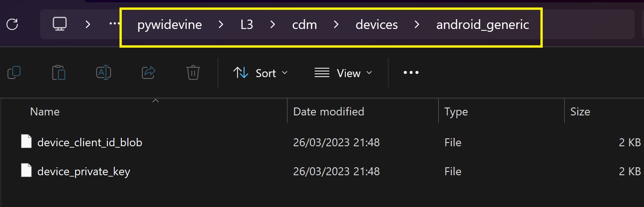Click the Rename icon in toolbar
The width and height of the screenshot is (644, 207).
[103, 72]
